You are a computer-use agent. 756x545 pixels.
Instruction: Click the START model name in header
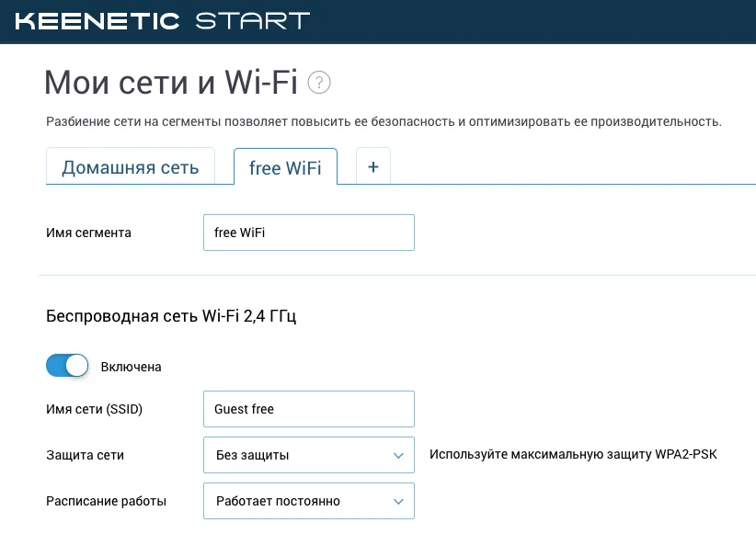click(253, 21)
